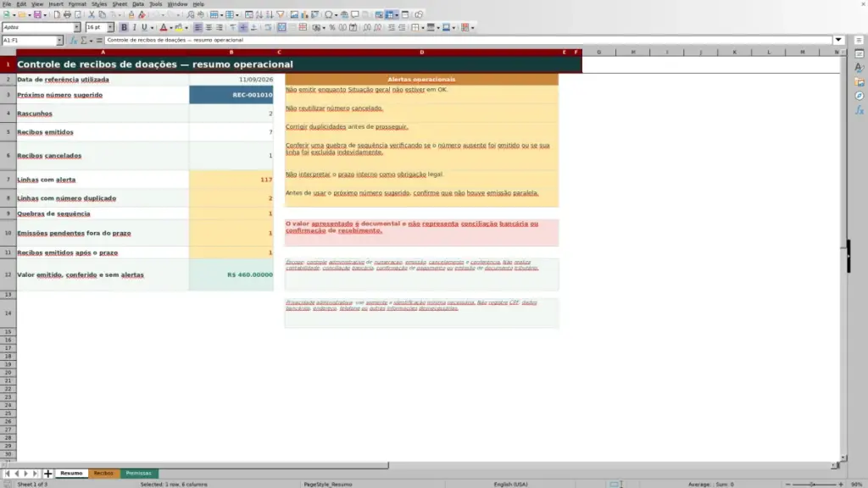
Task: Open the font size dropdown
Action: (x=110, y=28)
